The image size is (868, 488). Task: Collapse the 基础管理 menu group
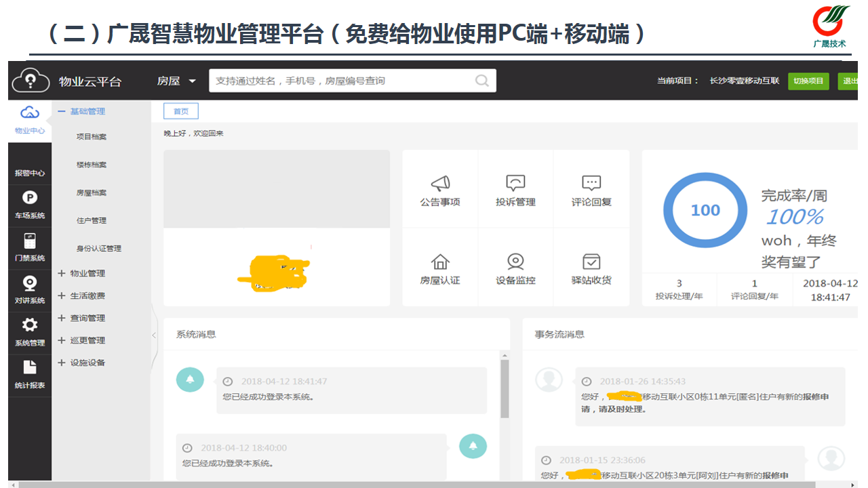pos(62,111)
